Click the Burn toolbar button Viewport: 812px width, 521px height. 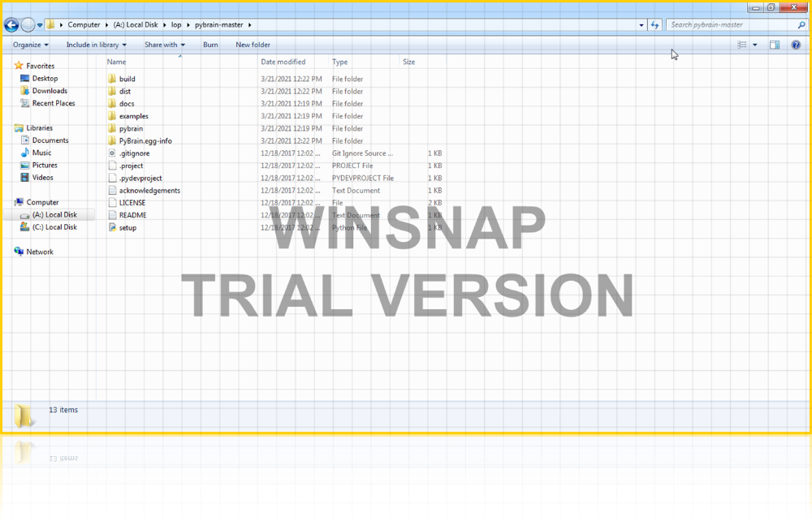tap(210, 45)
